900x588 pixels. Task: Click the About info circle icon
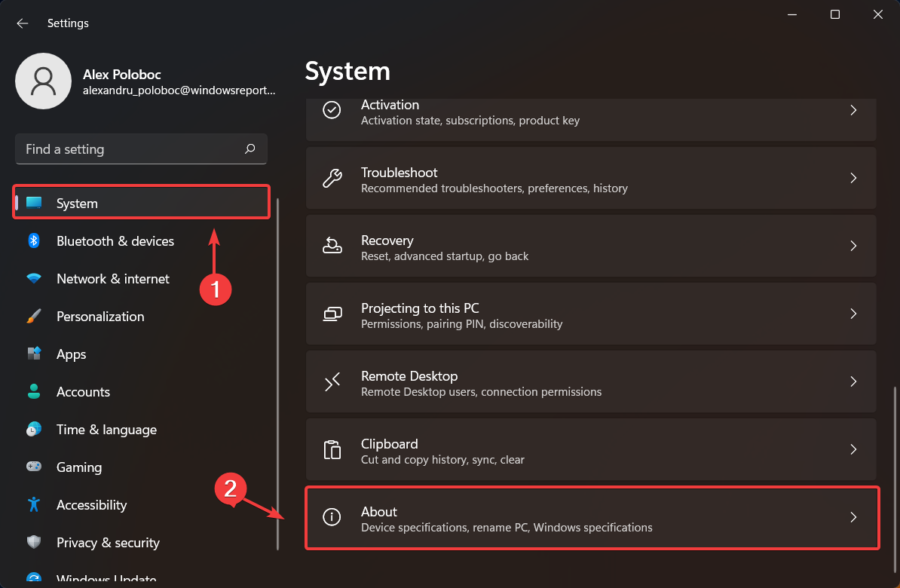[332, 518]
